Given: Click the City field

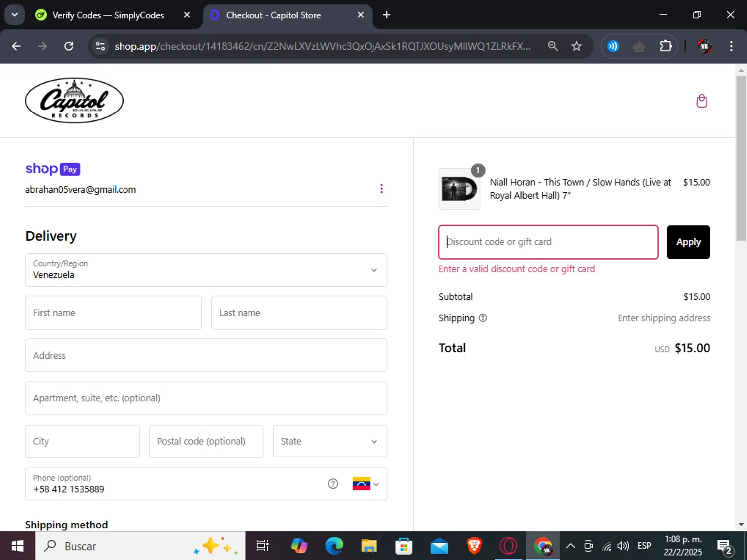Looking at the screenshot, I should click(83, 441).
